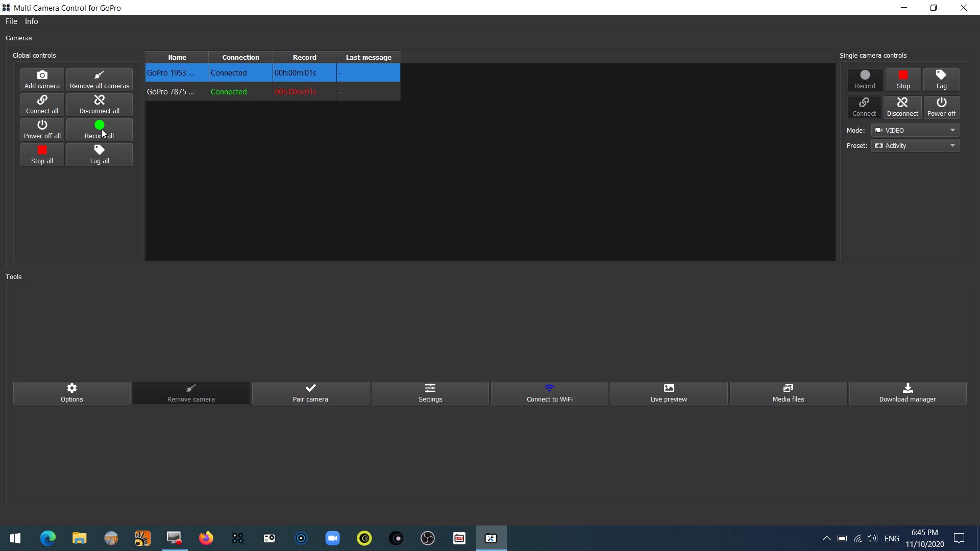Click the Add camera button
The width and height of the screenshot is (980, 551).
click(x=42, y=80)
